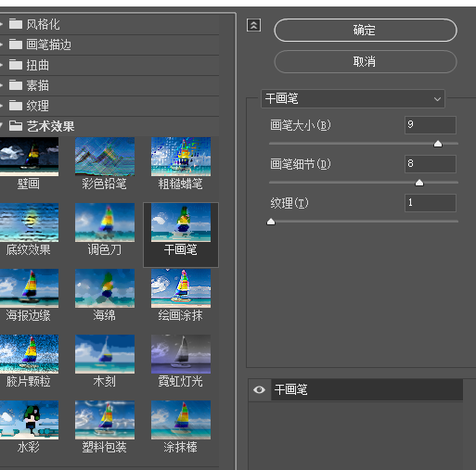This screenshot has height=470, width=476.
Task: Pick the 木刻 filter thumbnail
Action: tap(105, 354)
